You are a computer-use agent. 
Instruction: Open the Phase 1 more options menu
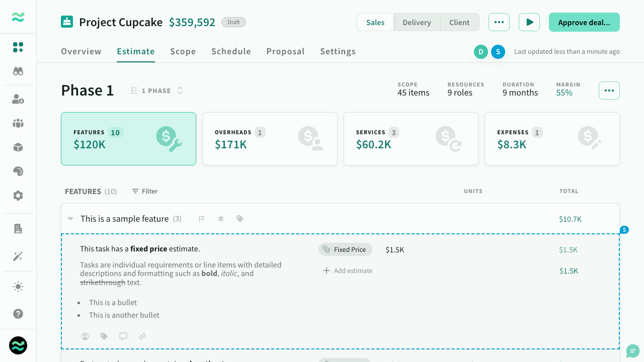tap(609, 90)
